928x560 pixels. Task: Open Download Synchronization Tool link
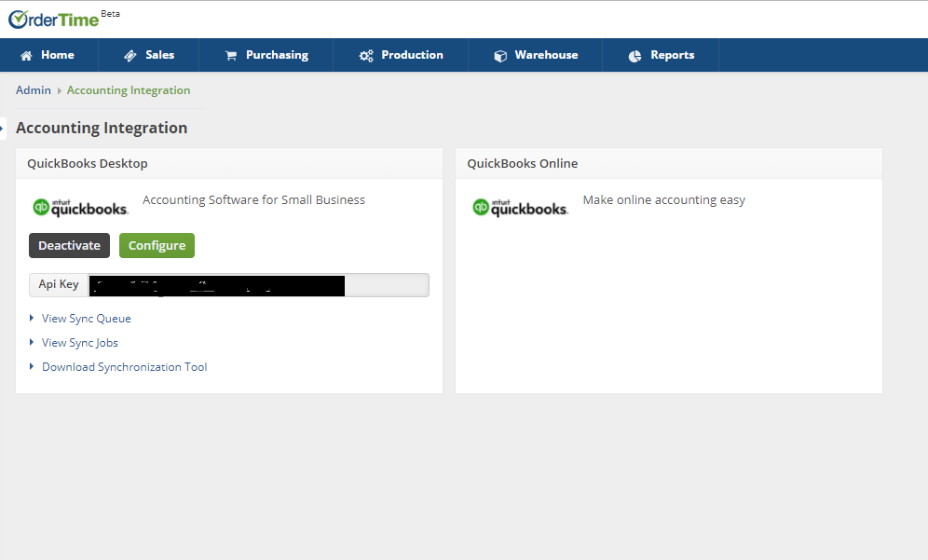pos(124,367)
